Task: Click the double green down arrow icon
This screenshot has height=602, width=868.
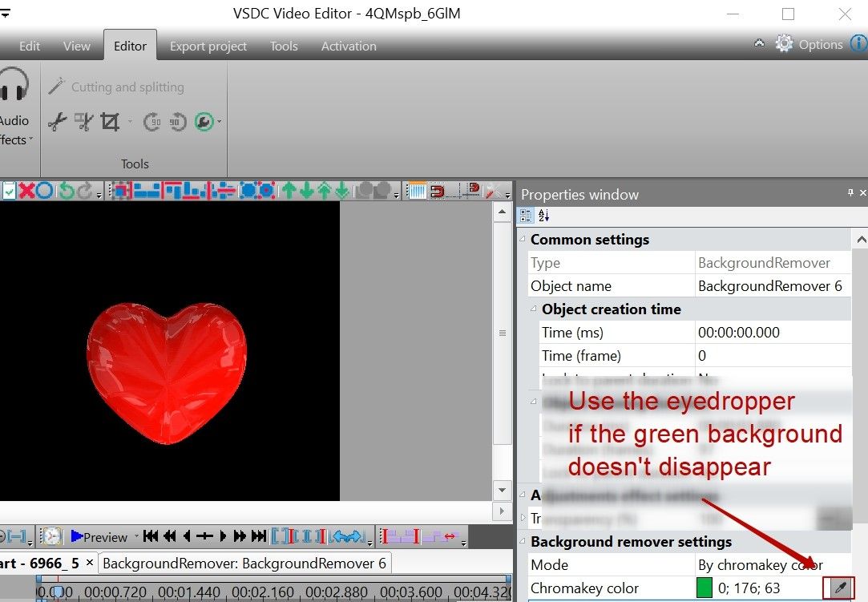Action: pos(342,191)
